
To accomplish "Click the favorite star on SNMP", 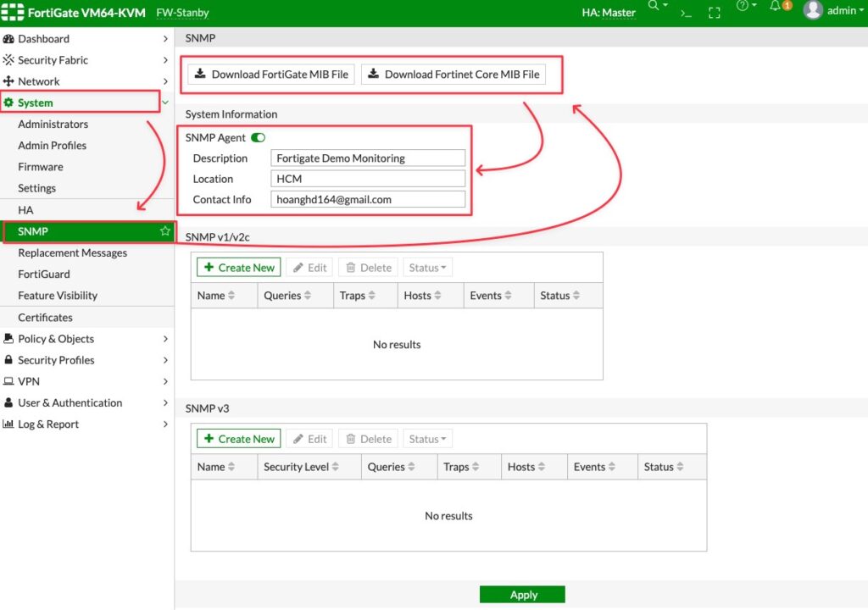I will 165,230.
